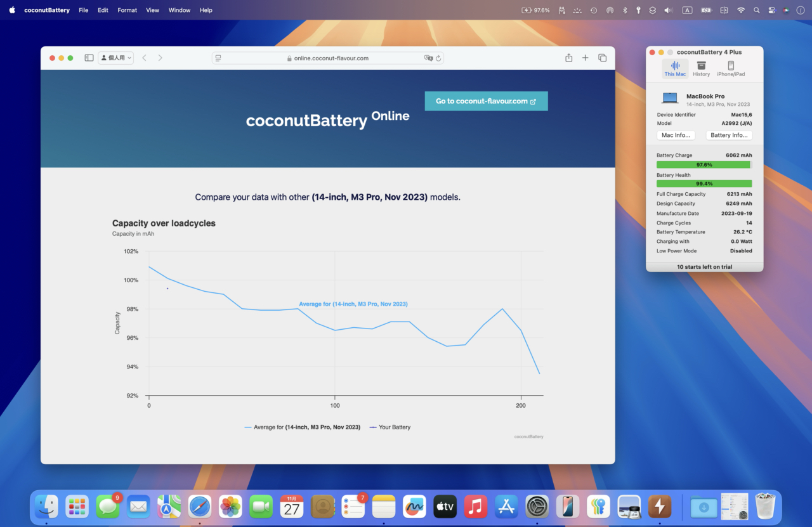Open Apple TV from the Dock
Viewport: 812px width, 527px height.
click(445, 506)
